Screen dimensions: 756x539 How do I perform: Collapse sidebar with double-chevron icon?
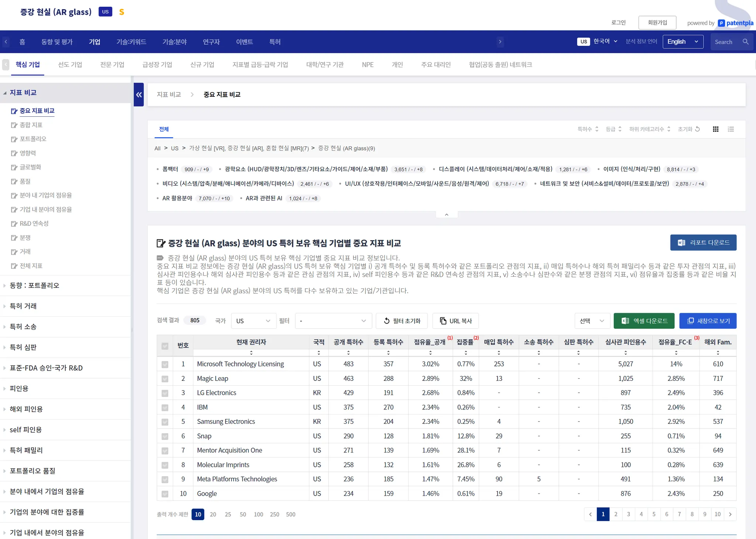point(139,95)
